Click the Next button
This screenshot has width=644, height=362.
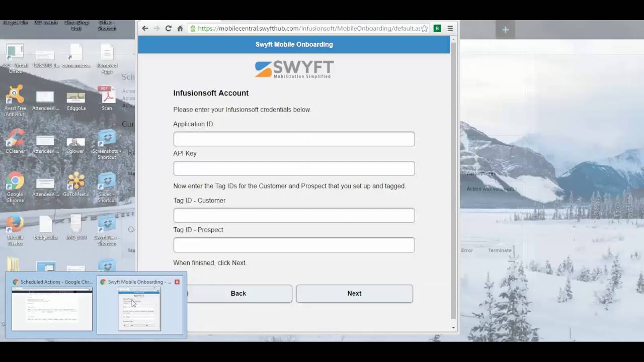(354, 294)
